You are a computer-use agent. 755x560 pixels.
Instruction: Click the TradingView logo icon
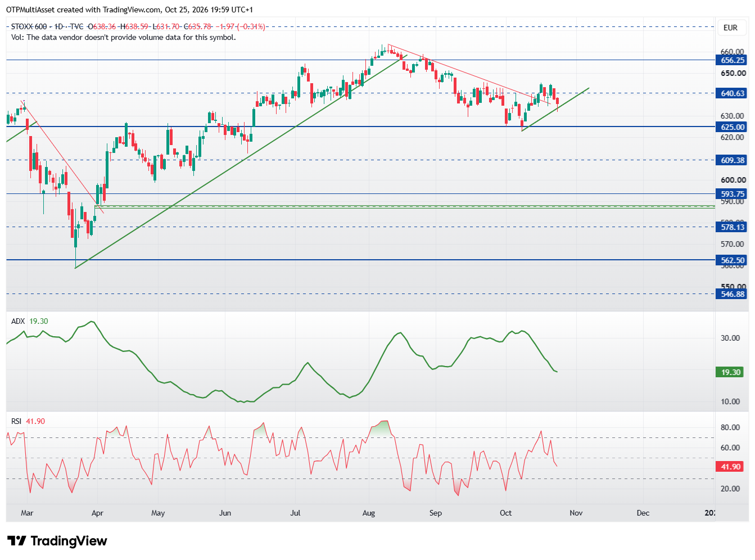click(x=16, y=541)
